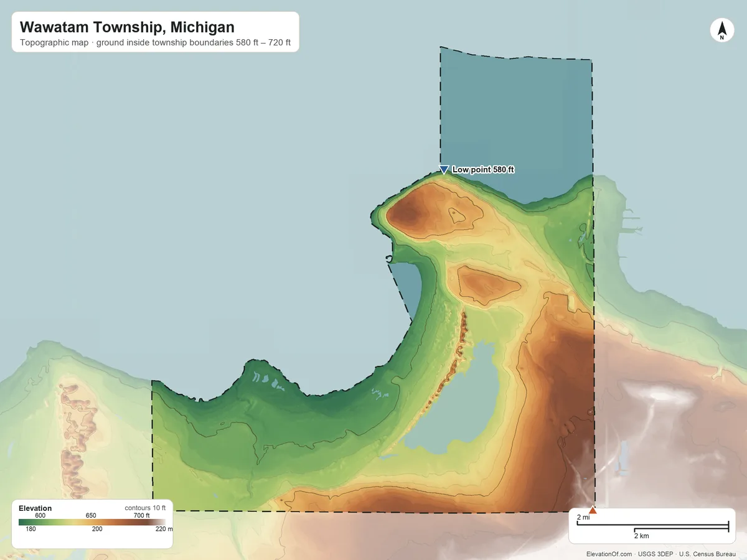Click the 'Wawatam Township, Michigan' title
Screen dimensions: 747x560
pyautogui.click(x=127, y=27)
